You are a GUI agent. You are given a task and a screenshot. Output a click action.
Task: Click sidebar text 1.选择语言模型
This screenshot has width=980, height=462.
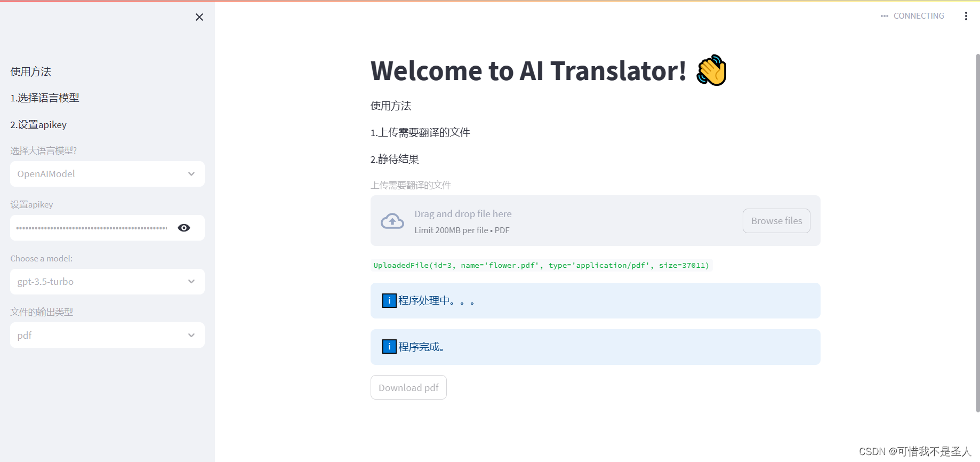coord(45,98)
